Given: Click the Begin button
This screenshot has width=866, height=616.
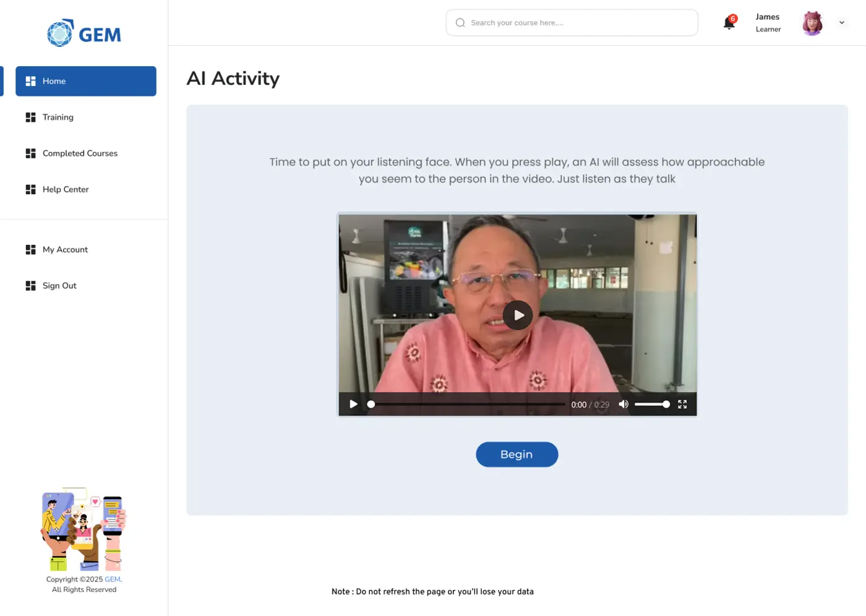Looking at the screenshot, I should point(517,455).
